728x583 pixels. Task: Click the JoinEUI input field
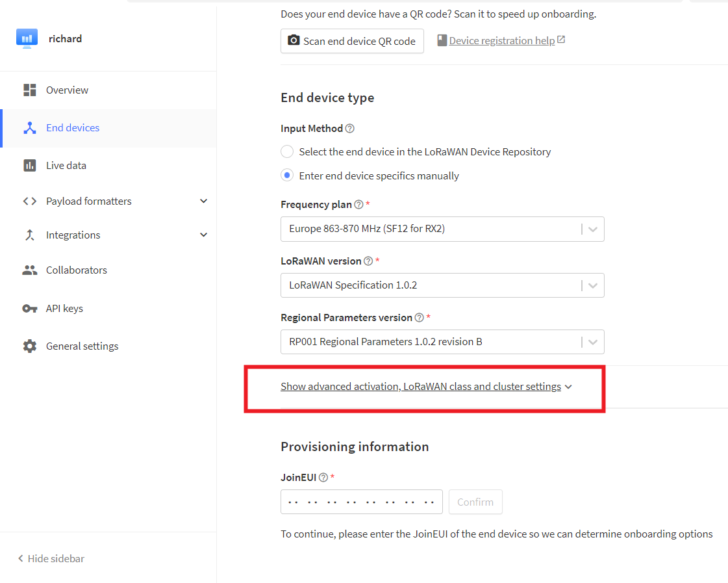(361, 502)
